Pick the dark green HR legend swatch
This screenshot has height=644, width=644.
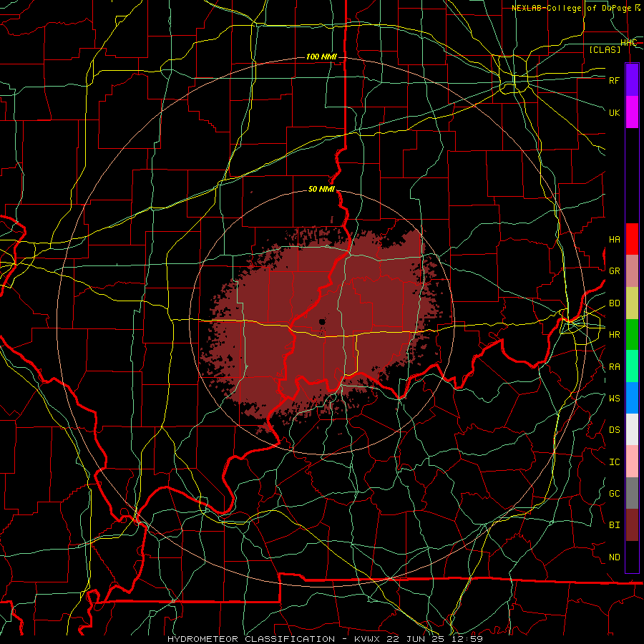click(x=632, y=335)
